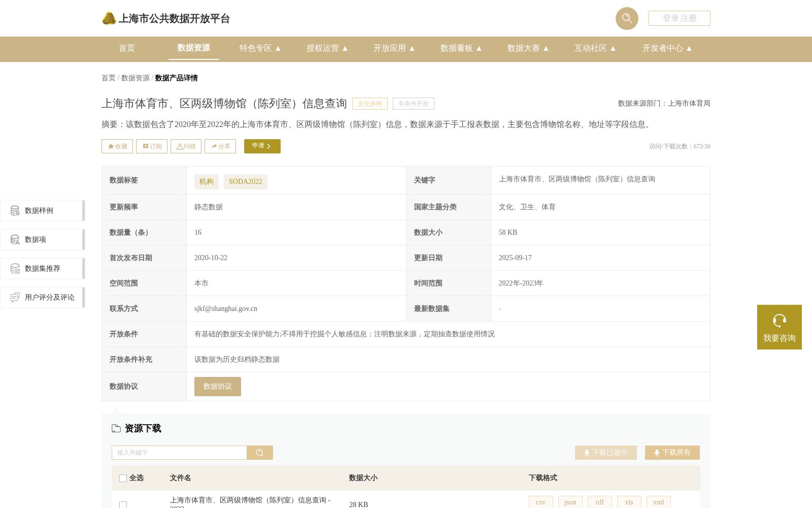Screen dimensions: 812x508
Task: Click the 收藏 star button
Action: [x=117, y=146]
